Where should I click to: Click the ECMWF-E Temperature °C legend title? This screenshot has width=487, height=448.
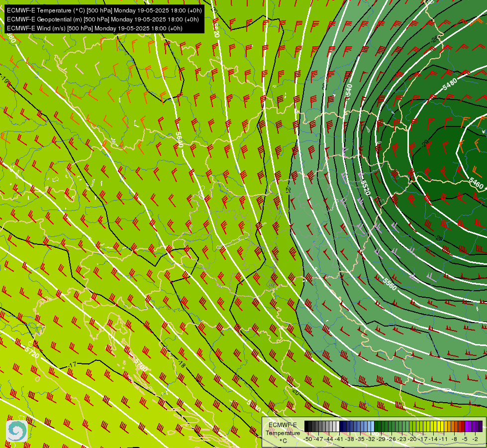pyautogui.click(x=283, y=433)
